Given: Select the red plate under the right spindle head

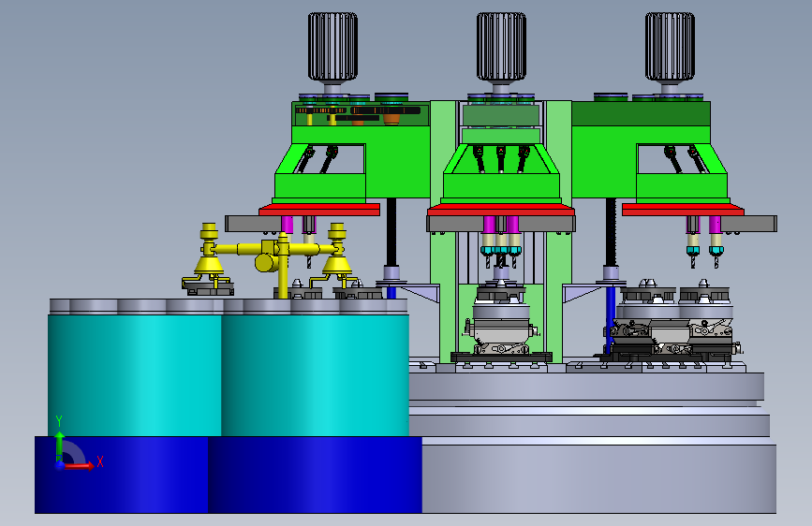Looking at the screenshot, I should 683,210.
